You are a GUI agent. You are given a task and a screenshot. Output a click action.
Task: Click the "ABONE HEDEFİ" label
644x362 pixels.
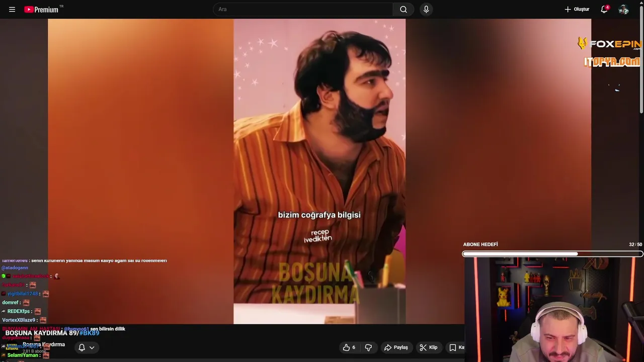[480, 244]
